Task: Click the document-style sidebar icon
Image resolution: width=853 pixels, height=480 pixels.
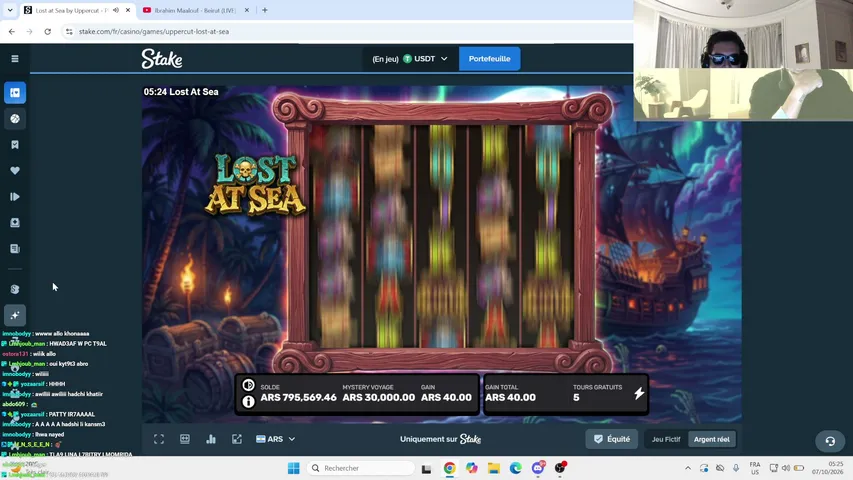Action: pyautogui.click(x=15, y=249)
